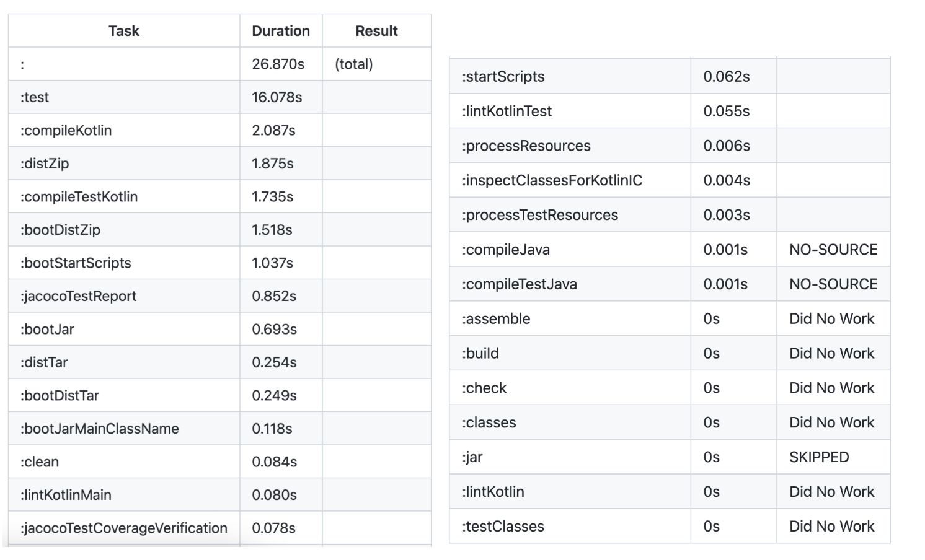This screenshot has width=925, height=560.
Task: Select the :inspectClassesForKotlinIC task name
Action: tap(552, 180)
